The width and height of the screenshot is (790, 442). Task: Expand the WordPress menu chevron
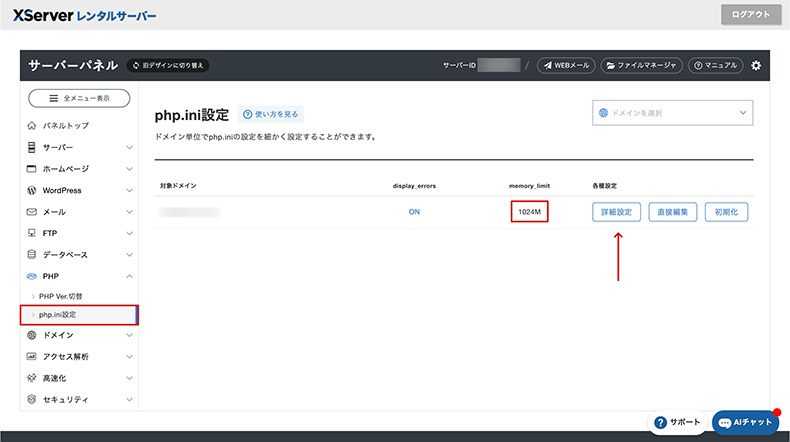coord(129,191)
